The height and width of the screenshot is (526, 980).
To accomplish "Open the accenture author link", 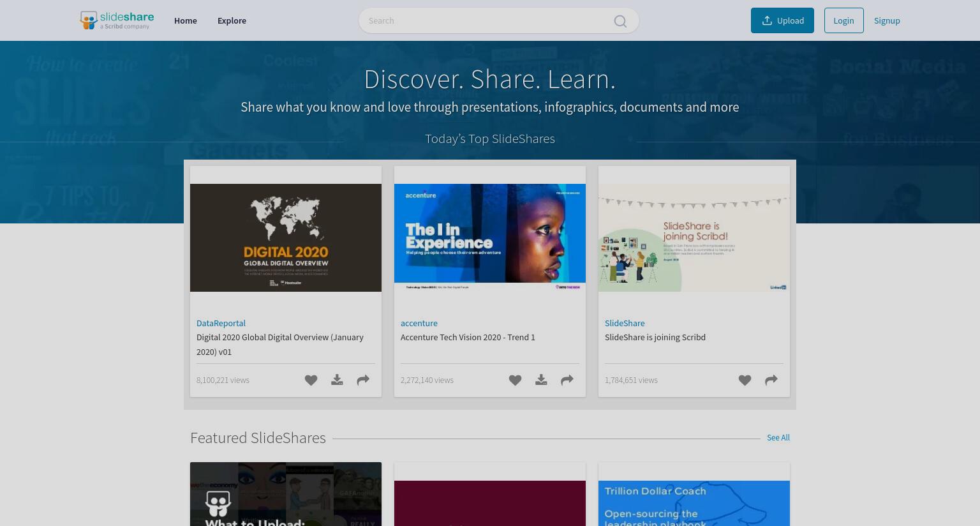I will (419, 323).
